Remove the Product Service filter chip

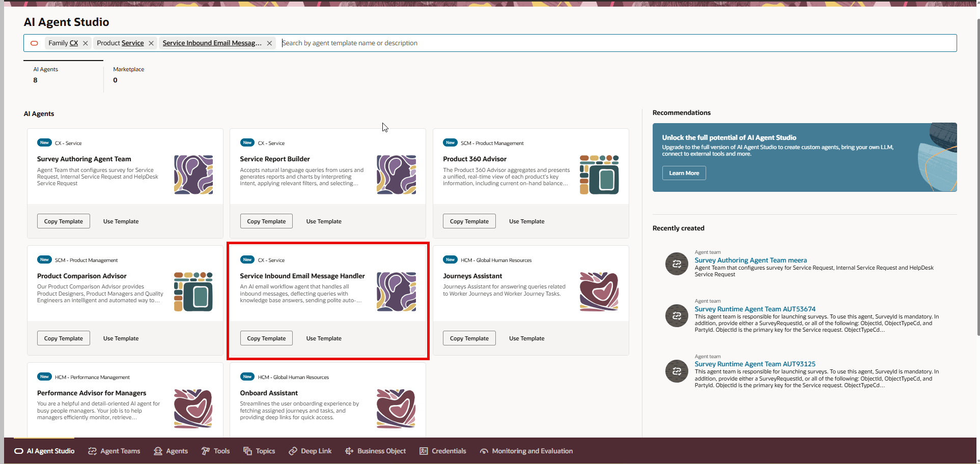click(151, 43)
